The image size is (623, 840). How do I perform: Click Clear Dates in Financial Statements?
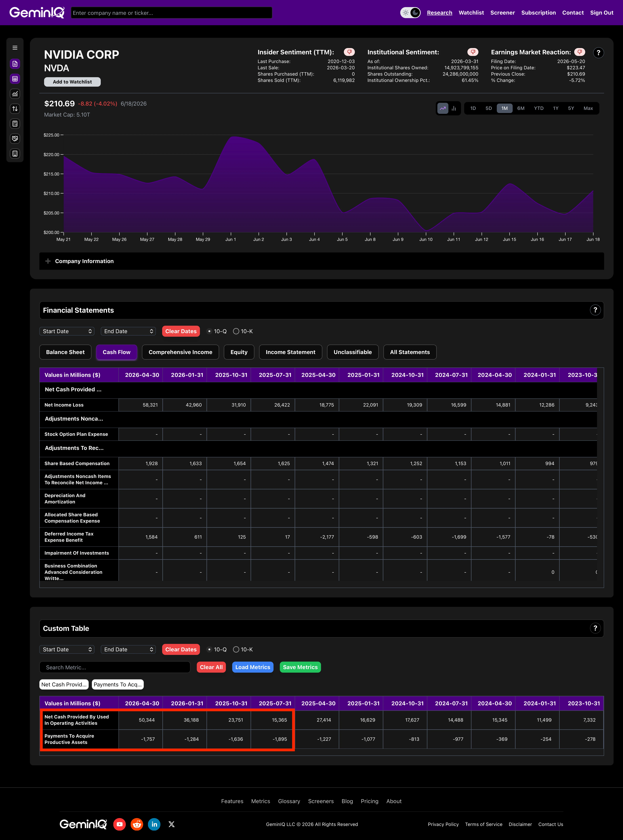click(x=181, y=331)
